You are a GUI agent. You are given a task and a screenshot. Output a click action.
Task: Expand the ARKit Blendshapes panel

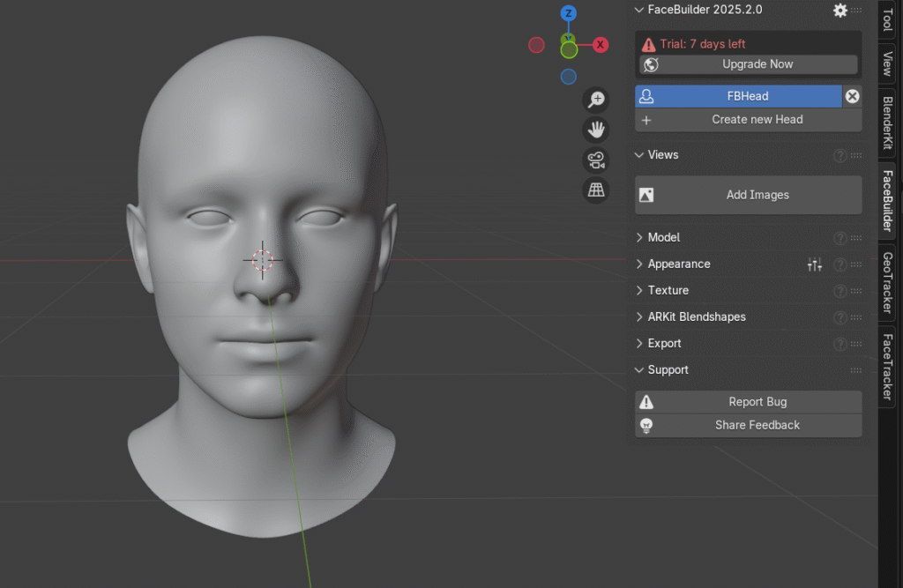pos(696,317)
